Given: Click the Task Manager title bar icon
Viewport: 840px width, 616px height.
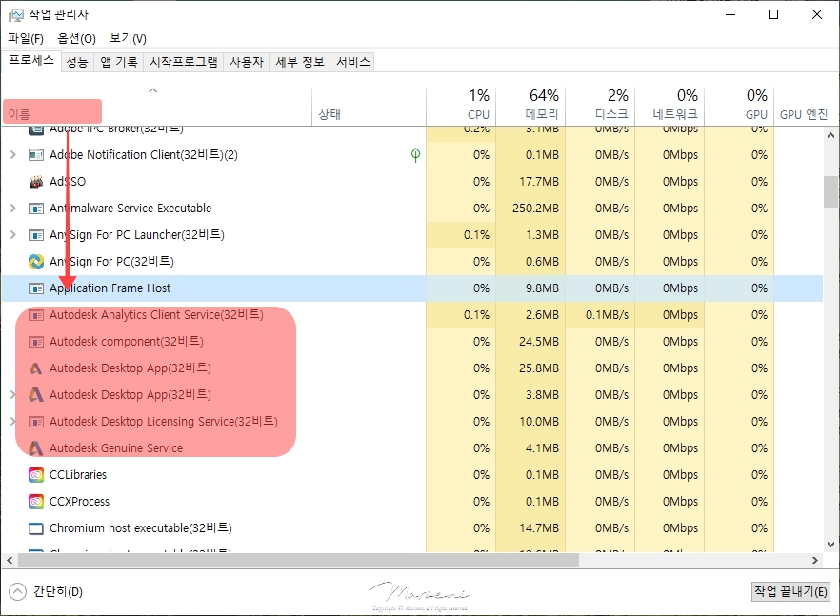Looking at the screenshot, I should pos(16,15).
